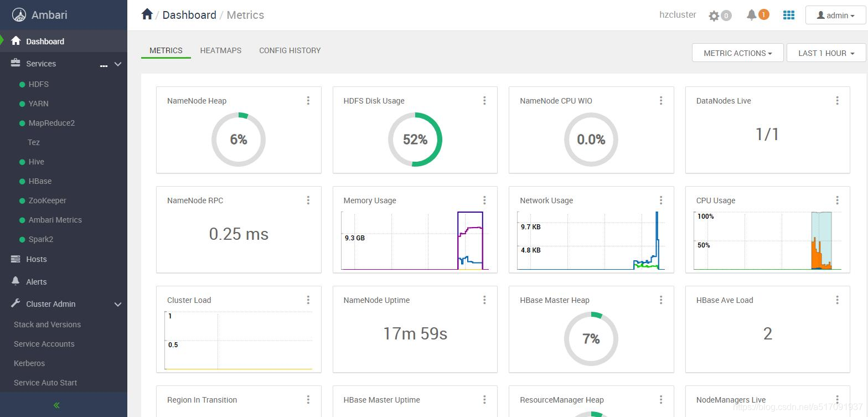Image resolution: width=868 pixels, height=417 pixels.
Task: Open Cluster Load widget options menu
Action: click(308, 300)
